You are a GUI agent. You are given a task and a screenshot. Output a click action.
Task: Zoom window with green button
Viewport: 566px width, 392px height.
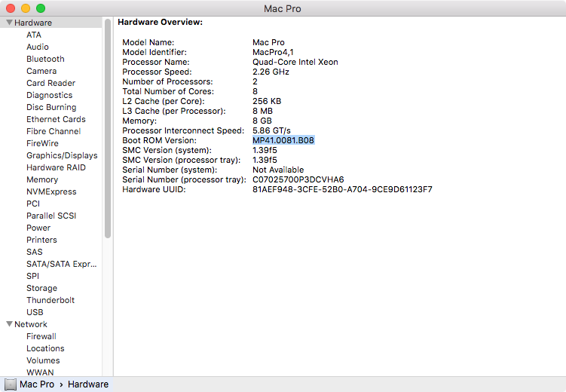pyautogui.click(x=41, y=8)
